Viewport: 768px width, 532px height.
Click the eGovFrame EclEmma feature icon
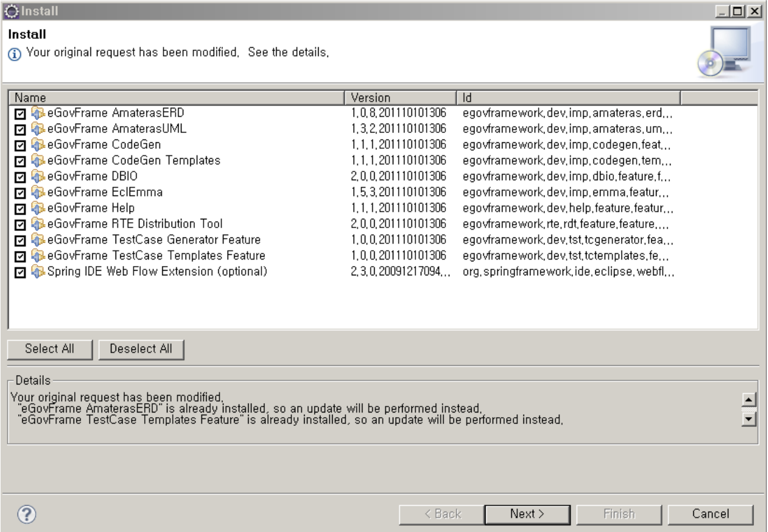(38, 192)
